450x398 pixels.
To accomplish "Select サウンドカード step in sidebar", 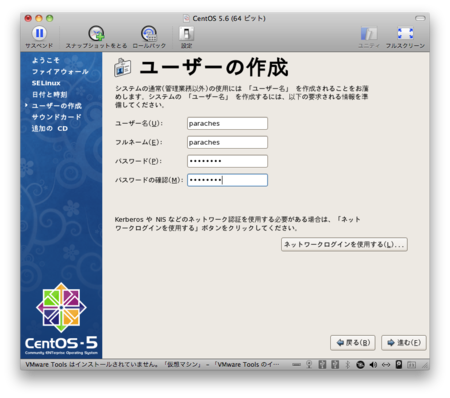I will tap(56, 117).
